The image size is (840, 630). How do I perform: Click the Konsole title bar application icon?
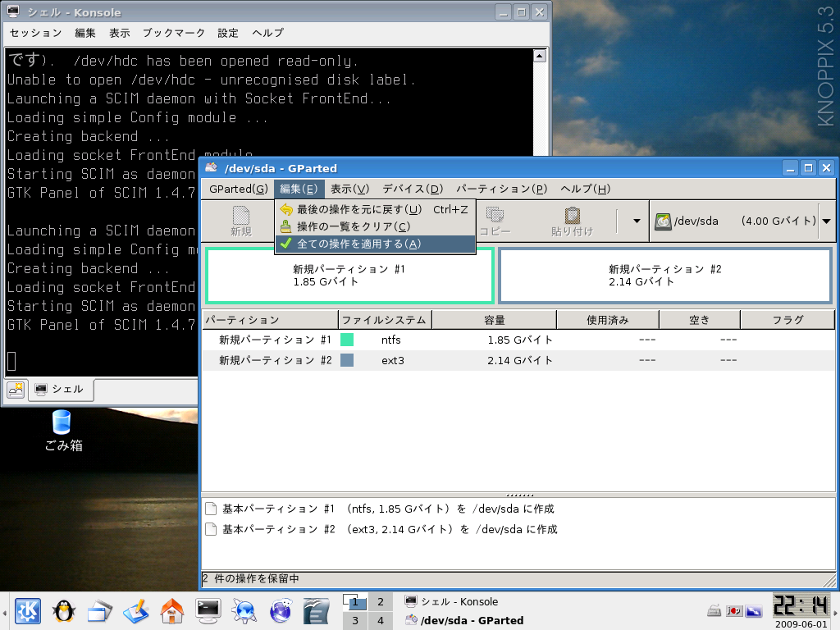(x=13, y=11)
